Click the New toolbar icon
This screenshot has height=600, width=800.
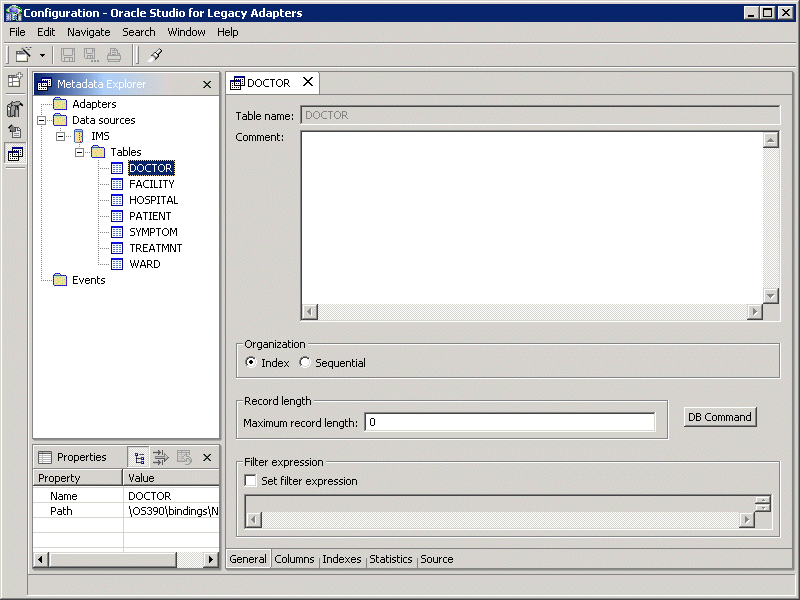click(x=23, y=55)
